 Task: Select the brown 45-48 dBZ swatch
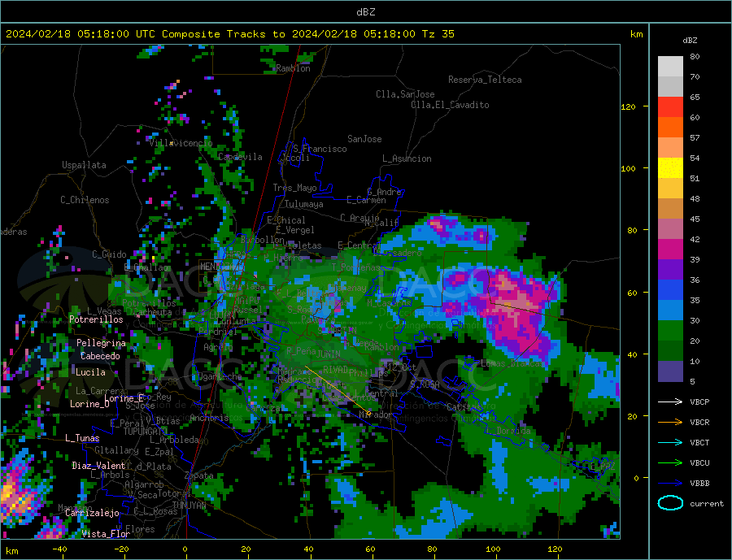(x=670, y=209)
